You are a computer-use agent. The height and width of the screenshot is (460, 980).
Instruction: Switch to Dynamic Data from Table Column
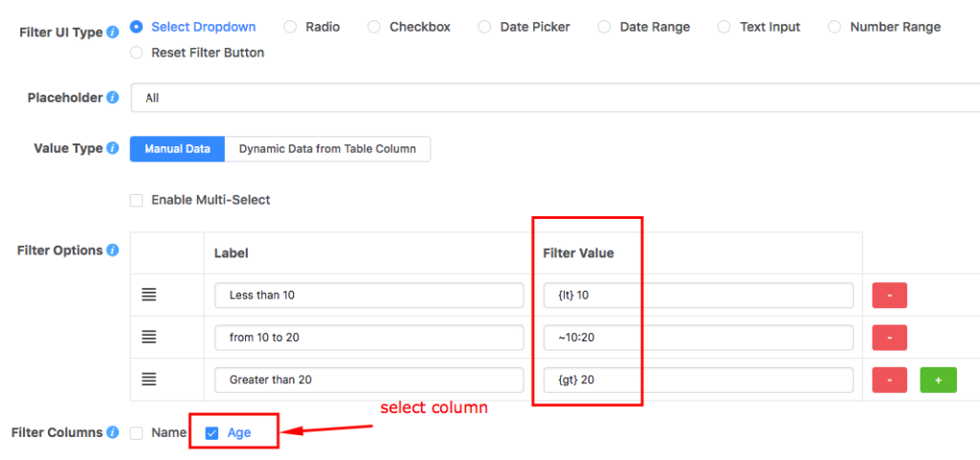coord(326,149)
